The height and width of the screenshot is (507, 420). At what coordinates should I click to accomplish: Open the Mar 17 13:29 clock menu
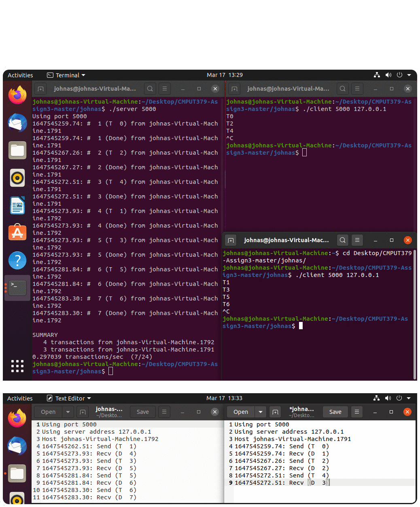coord(225,75)
